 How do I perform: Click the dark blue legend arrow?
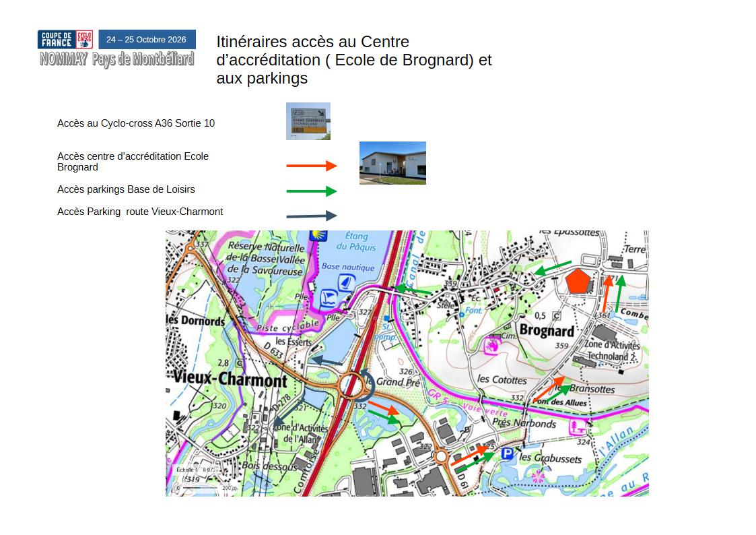(312, 216)
